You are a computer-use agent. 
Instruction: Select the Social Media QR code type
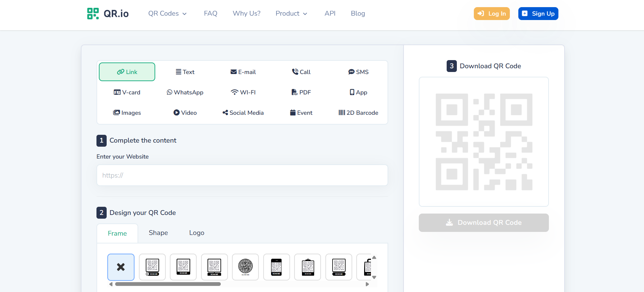(243, 113)
